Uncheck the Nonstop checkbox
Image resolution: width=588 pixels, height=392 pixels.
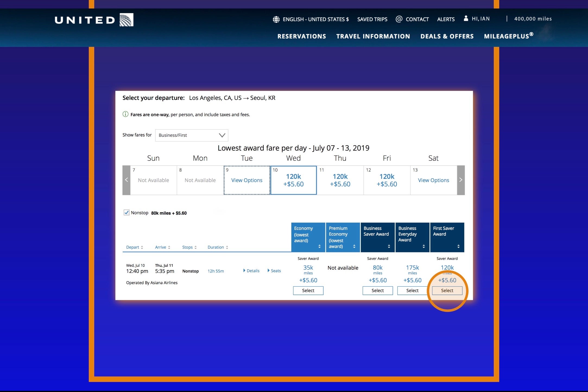(127, 213)
